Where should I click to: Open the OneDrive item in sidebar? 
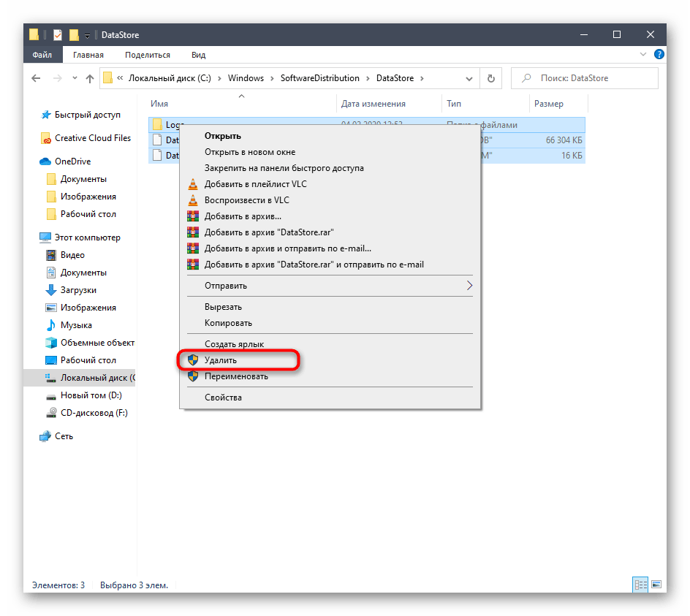pyautogui.click(x=72, y=161)
